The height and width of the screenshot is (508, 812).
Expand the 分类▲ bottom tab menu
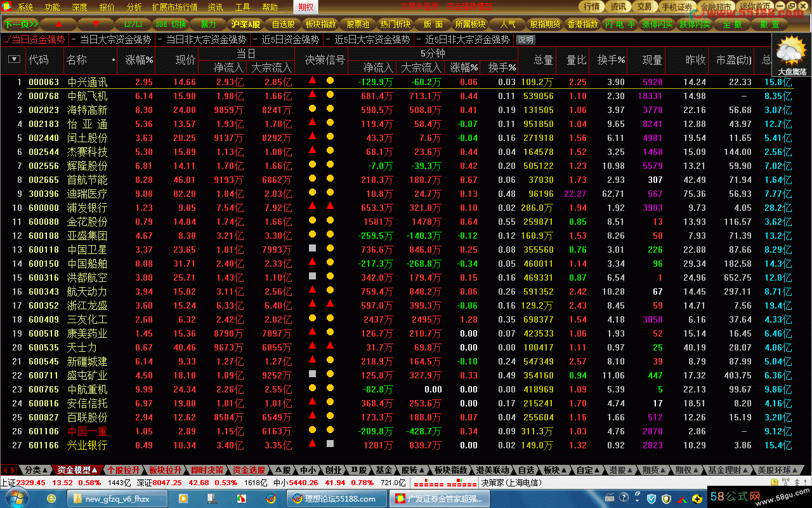click(36, 471)
